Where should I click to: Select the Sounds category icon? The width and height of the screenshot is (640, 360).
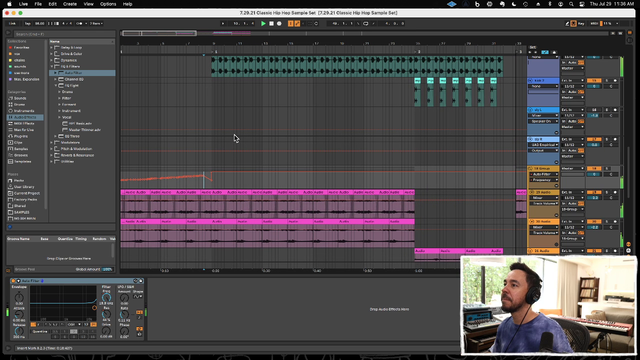[10, 98]
